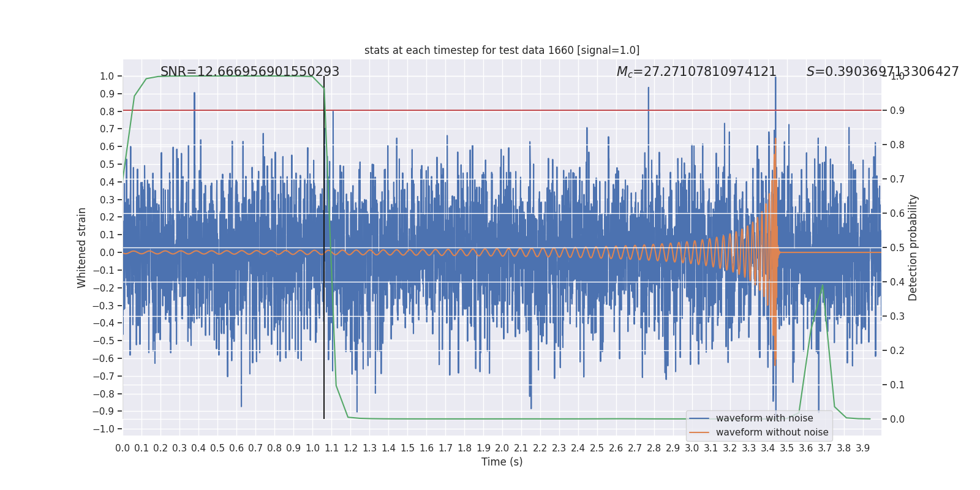
Task: Click the 0.0 tick label on the time axis
Action: (x=123, y=448)
